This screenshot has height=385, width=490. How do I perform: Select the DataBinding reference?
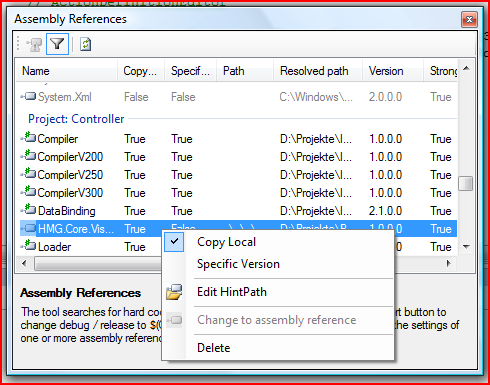238,211
